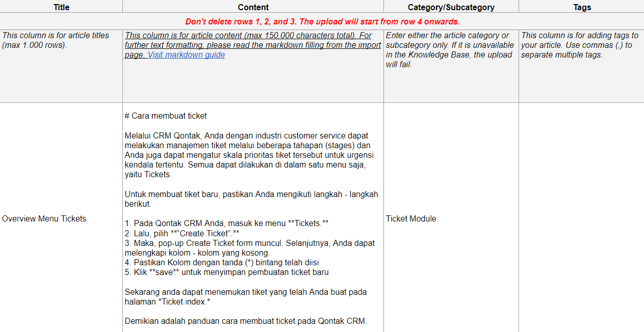Click the "# Cara membuat ticket" heading line
Screen dimensions: 644x332
point(166,116)
